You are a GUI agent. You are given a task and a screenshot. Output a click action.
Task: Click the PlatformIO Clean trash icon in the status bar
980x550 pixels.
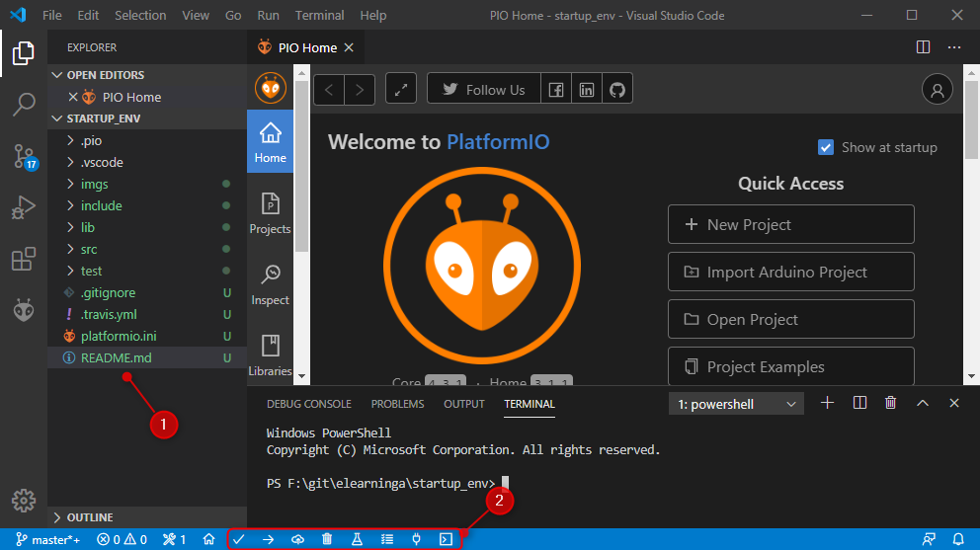327,539
